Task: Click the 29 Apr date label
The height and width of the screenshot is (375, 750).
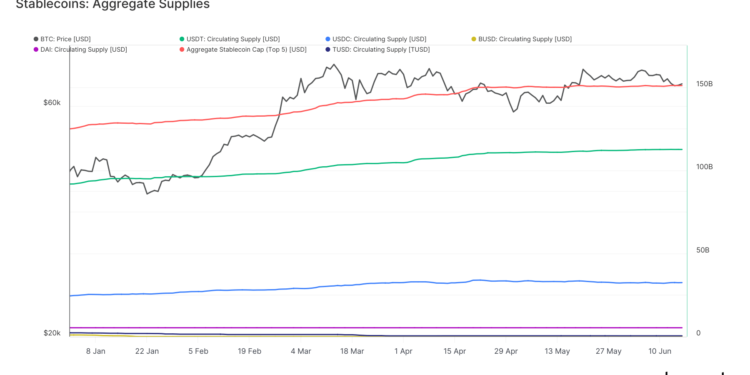Action: coord(506,351)
